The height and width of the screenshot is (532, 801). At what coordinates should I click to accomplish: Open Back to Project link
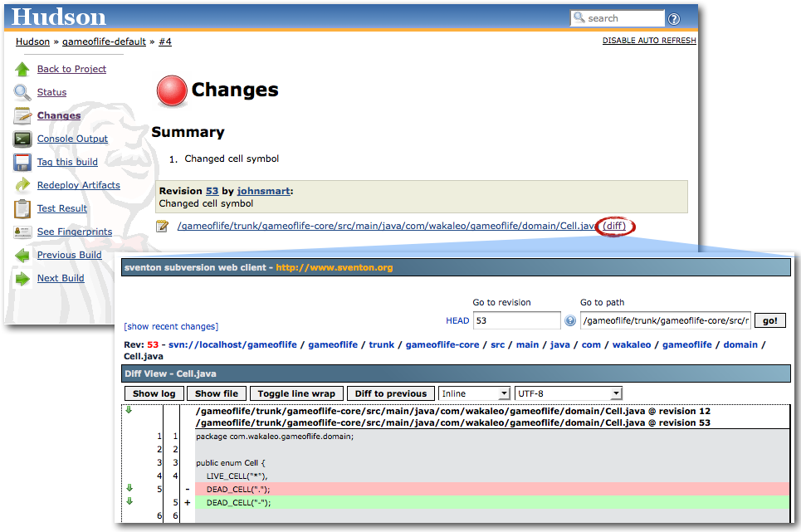(71, 69)
